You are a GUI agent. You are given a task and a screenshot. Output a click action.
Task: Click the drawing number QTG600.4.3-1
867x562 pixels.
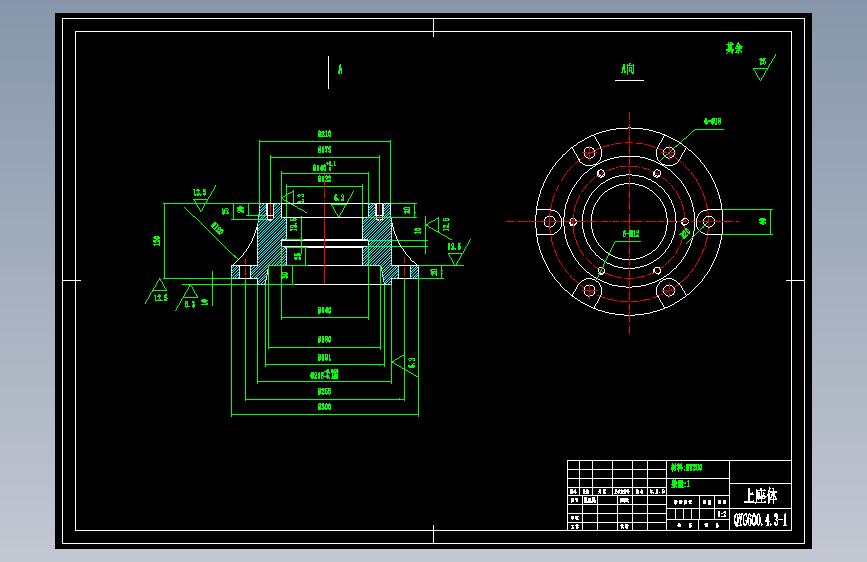coord(760,520)
